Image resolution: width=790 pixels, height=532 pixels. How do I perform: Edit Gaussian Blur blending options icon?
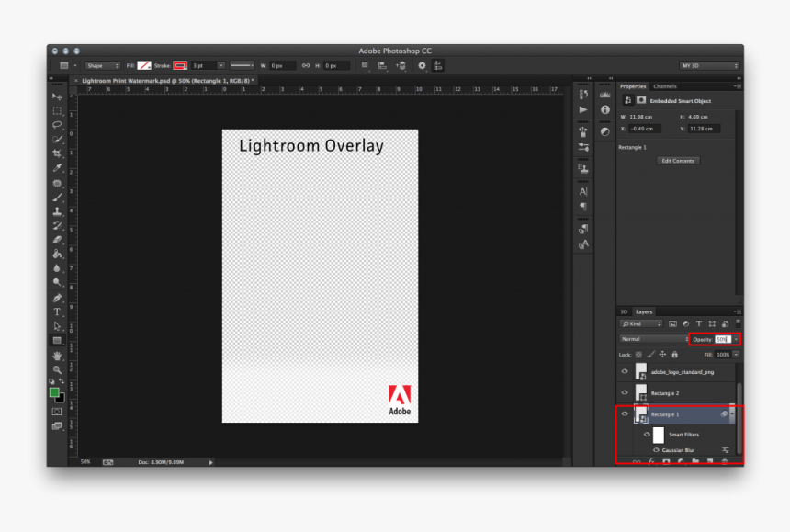(725, 450)
